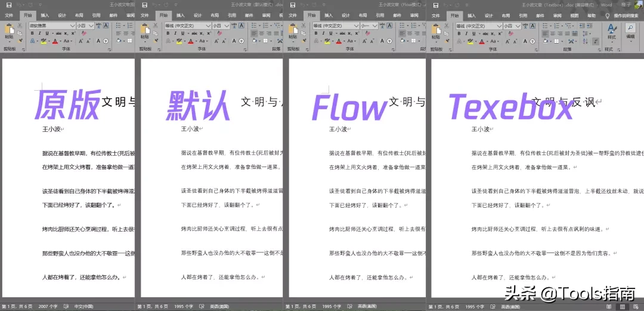Click Paste (粘贴) in the Textbox window
Image resolution: width=644 pixels, height=311 pixels.
pos(436,32)
